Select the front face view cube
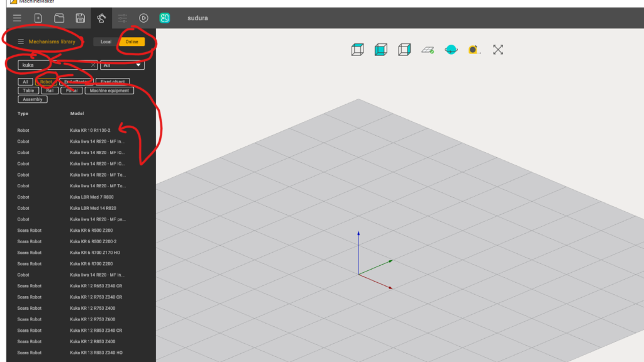 380,50
